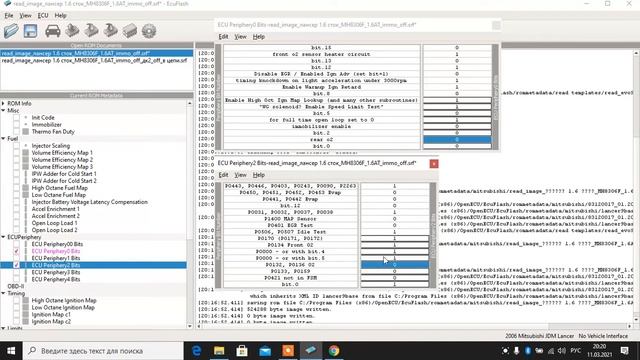
Task: Toggle the ECU Periphery1 Bits checkbox
Action: [16, 258]
